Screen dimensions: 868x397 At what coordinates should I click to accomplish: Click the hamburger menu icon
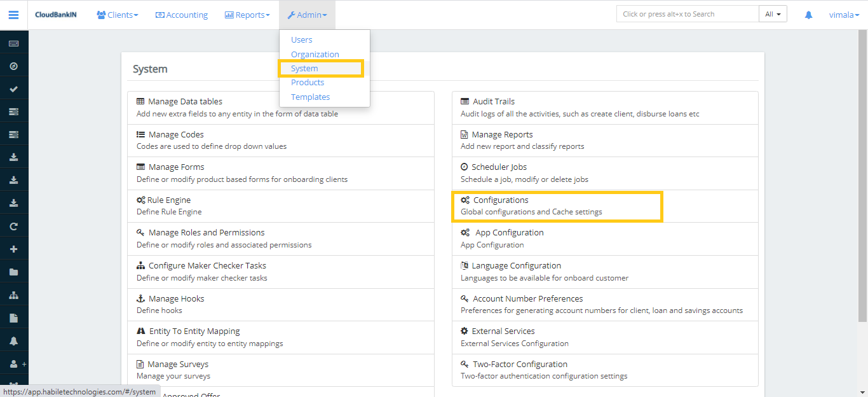pos(13,15)
